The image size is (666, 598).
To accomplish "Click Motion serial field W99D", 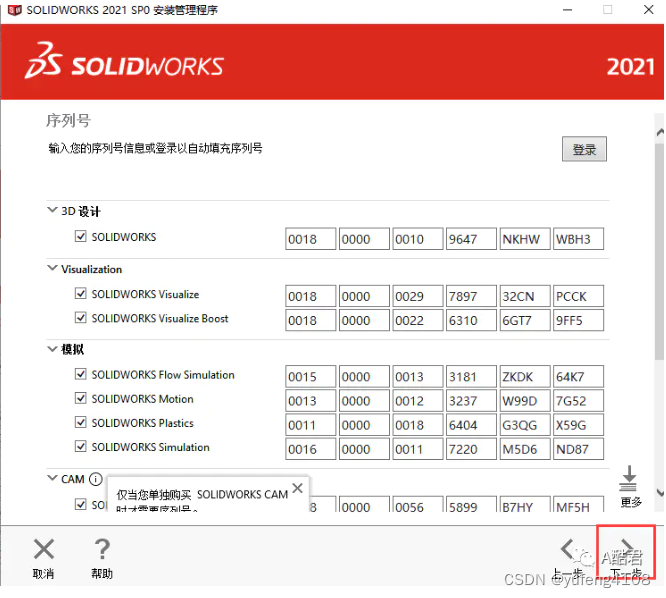I will 525,401.
